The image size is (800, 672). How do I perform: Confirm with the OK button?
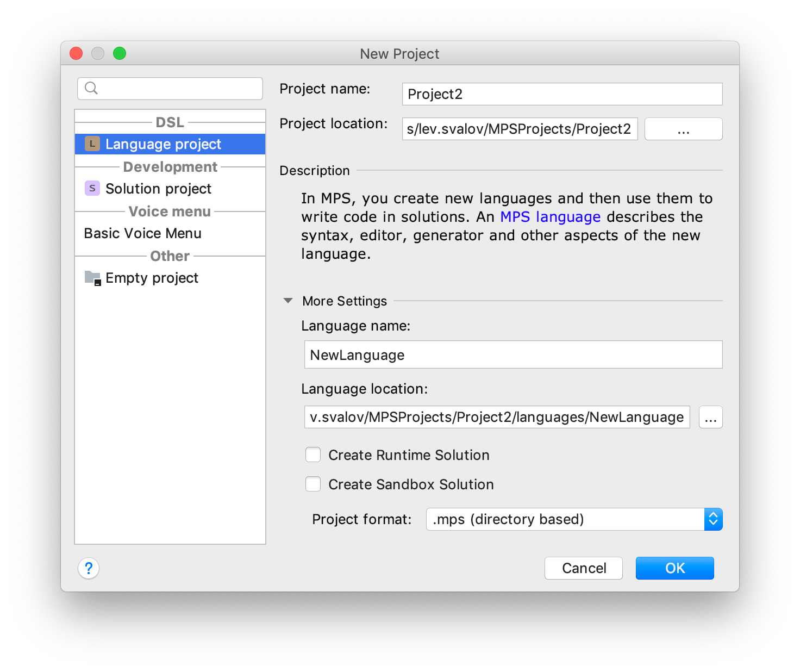pyautogui.click(x=675, y=568)
